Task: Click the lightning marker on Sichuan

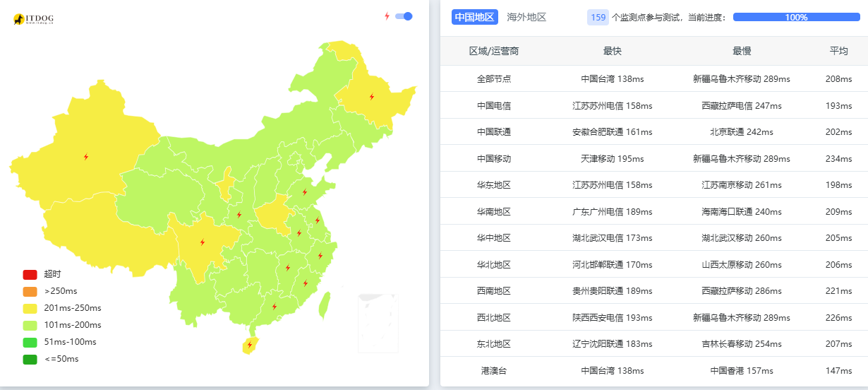Action: pyautogui.click(x=203, y=242)
